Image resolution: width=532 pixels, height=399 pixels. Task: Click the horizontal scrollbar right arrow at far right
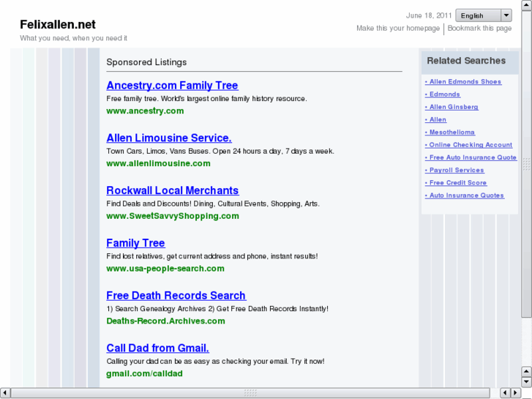[x=516, y=393]
